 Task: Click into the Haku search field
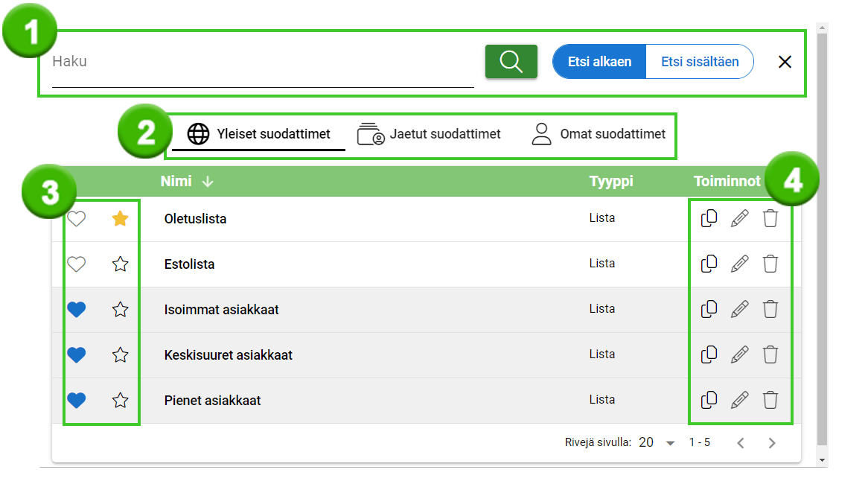(262, 63)
